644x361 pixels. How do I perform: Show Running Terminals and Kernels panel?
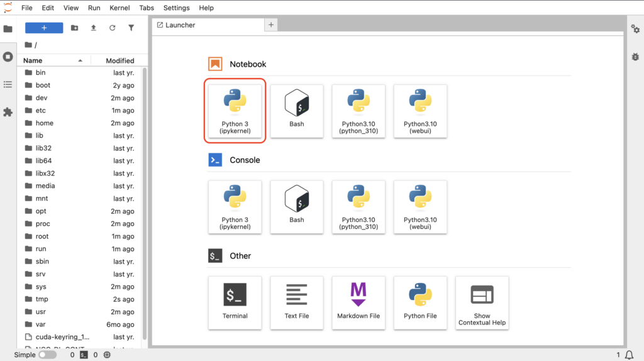[8, 57]
